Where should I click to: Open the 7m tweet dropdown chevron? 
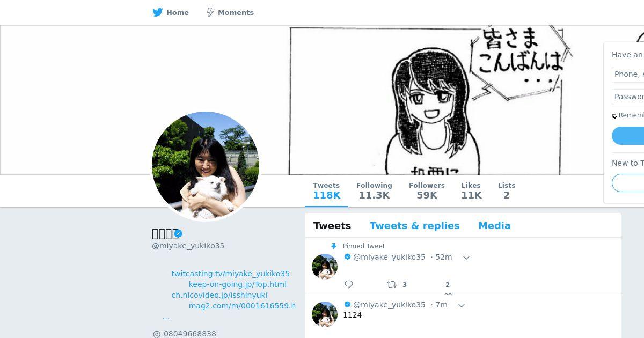[x=462, y=305]
